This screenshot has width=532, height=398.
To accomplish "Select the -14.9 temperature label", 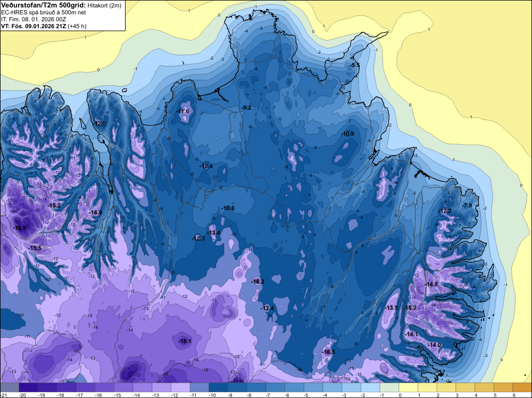I will [x=96, y=212].
